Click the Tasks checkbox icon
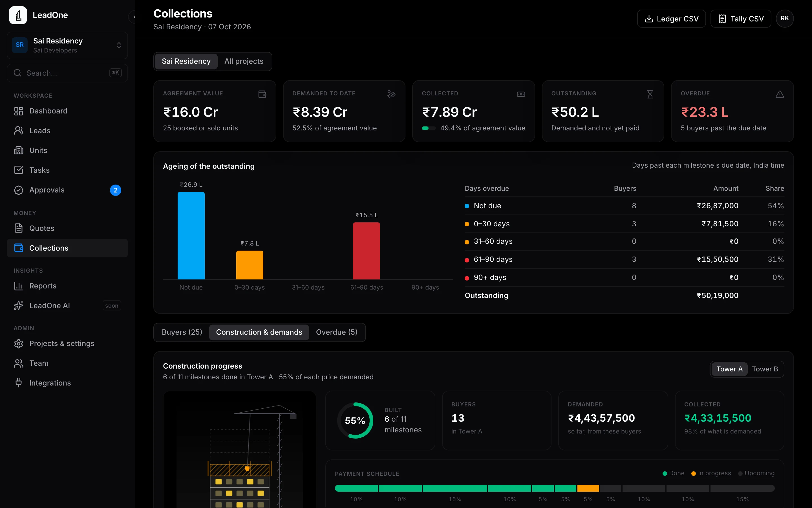812x508 pixels. tap(18, 170)
